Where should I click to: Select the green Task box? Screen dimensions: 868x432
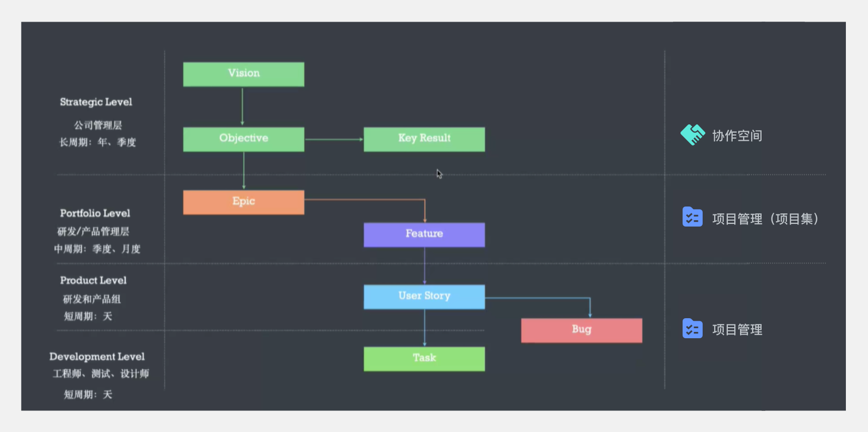(x=424, y=359)
